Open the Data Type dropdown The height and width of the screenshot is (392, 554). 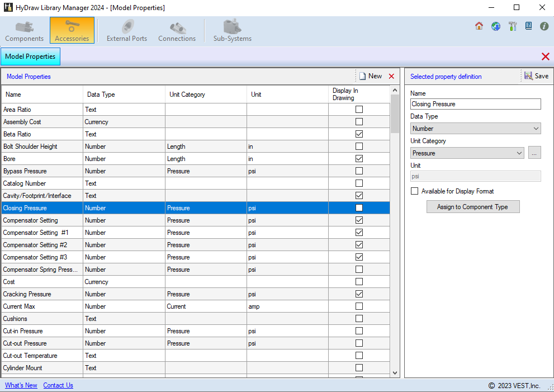(475, 129)
